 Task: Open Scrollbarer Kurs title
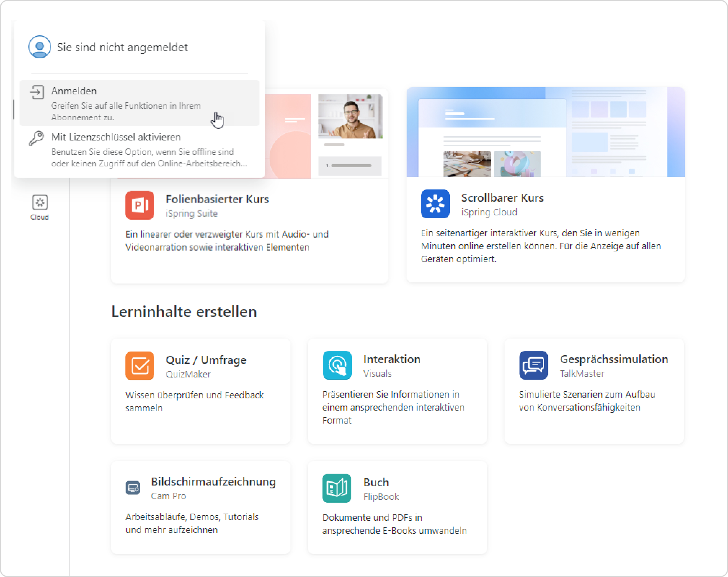coord(502,198)
